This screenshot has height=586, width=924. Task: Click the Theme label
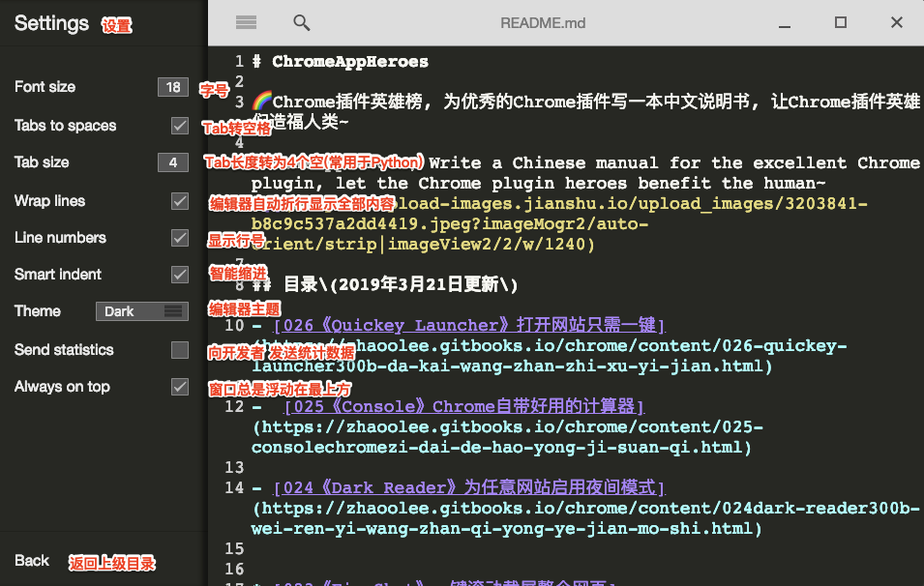(37, 311)
